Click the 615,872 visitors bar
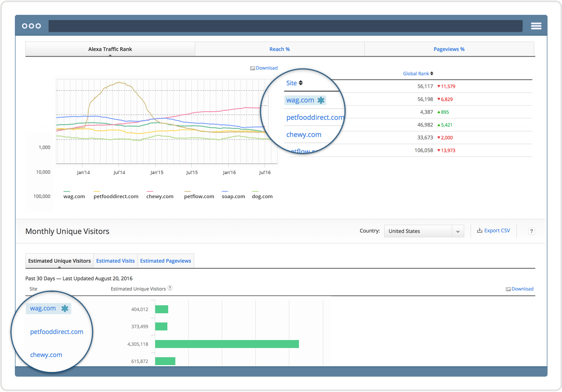The height and width of the screenshot is (392, 562). coord(165,361)
